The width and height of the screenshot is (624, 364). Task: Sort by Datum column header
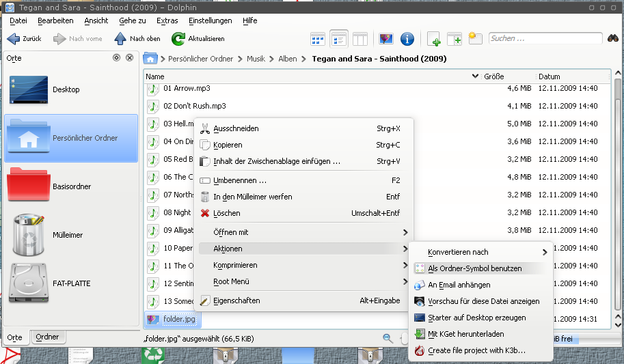(573, 76)
